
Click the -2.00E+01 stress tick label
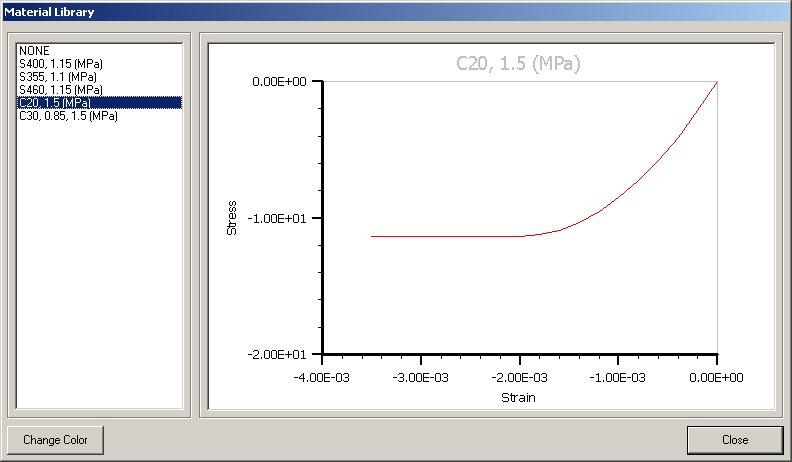tap(280, 354)
